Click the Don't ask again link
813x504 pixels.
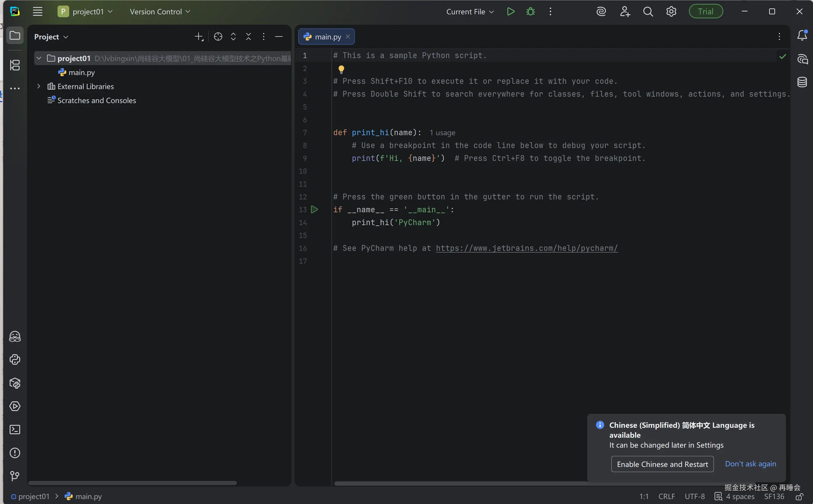coord(750,464)
